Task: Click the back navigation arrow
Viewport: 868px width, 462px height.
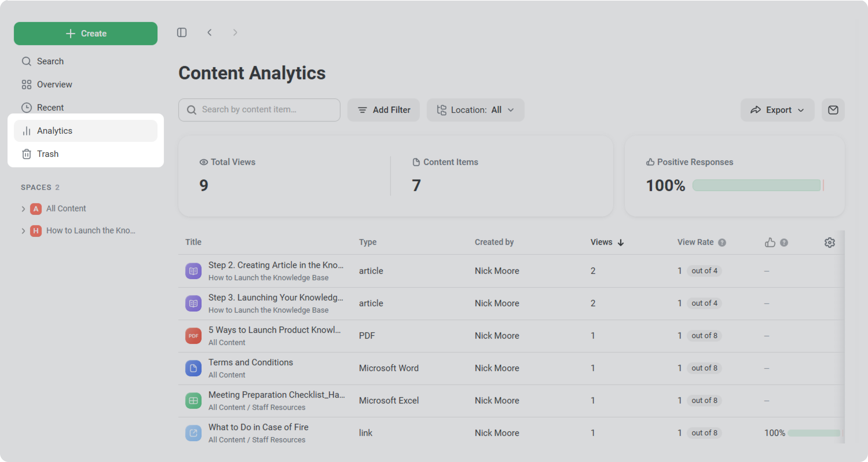Action: [210, 33]
